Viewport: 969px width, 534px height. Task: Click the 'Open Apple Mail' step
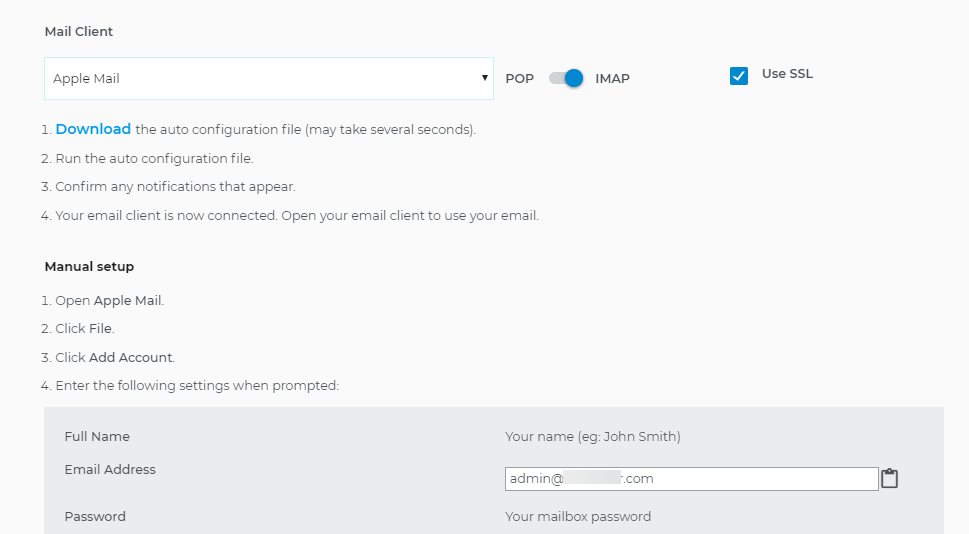tap(109, 300)
